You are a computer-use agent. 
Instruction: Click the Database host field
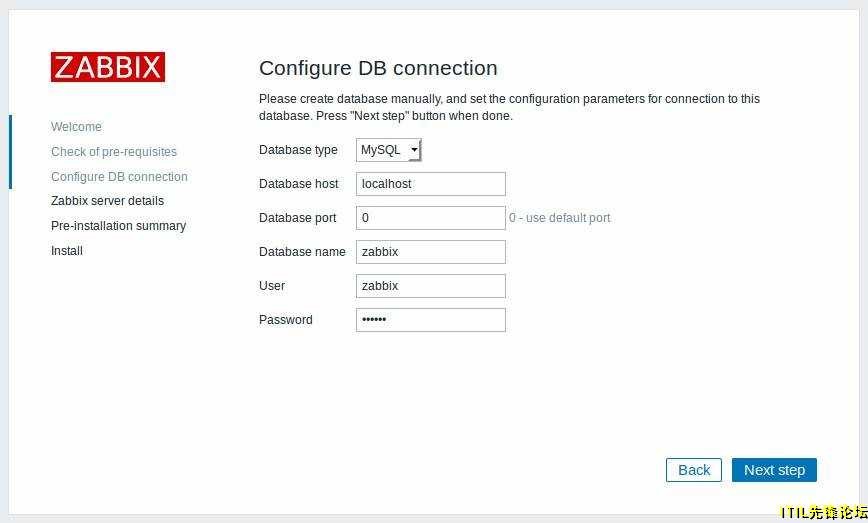[x=430, y=184]
